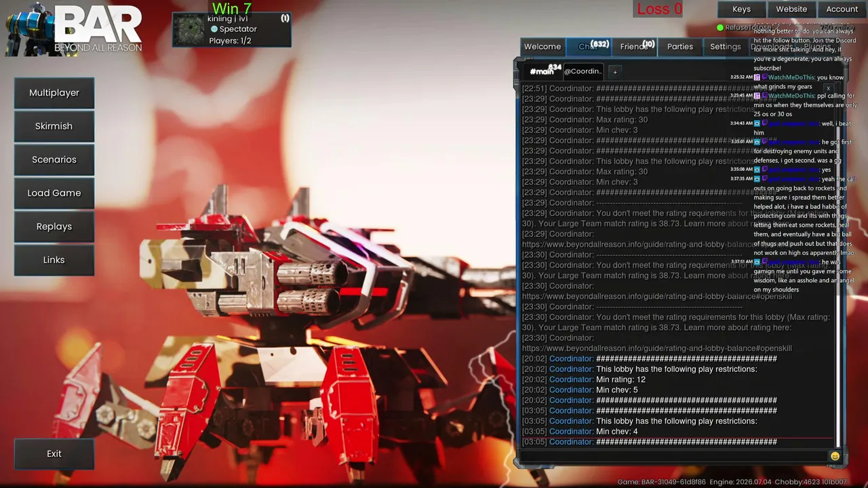Image resolution: width=868 pixels, height=488 pixels.
Task: Click the green online status indicator dot
Action: (x=720, y=28)
